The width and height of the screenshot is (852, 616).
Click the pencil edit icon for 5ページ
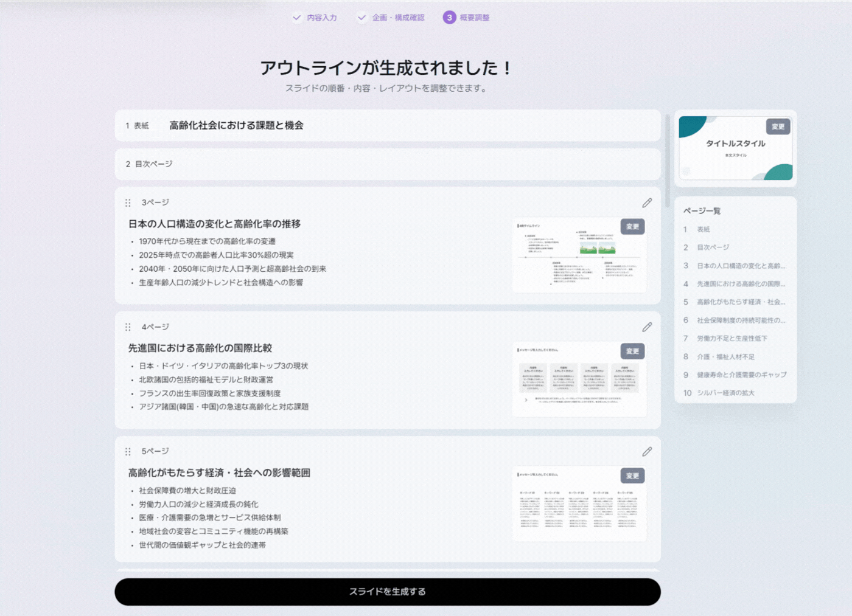click(x=647, y=451)
